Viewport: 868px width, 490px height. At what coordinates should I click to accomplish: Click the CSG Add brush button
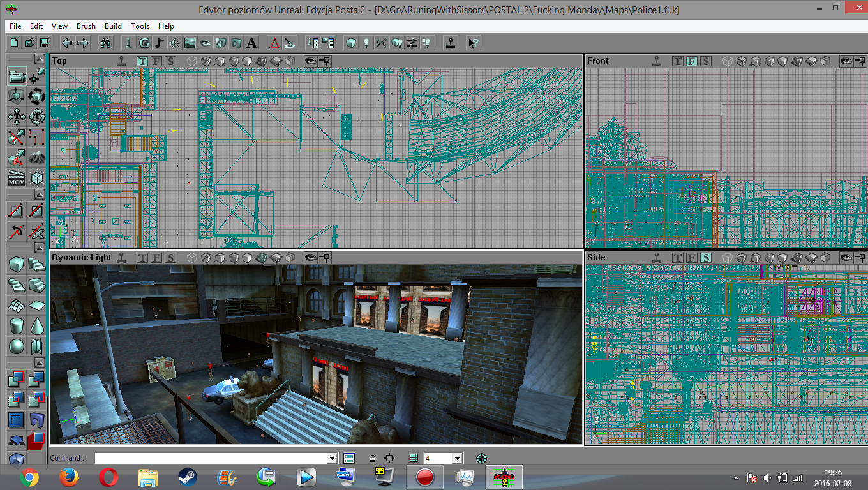(x=17, y=380)
